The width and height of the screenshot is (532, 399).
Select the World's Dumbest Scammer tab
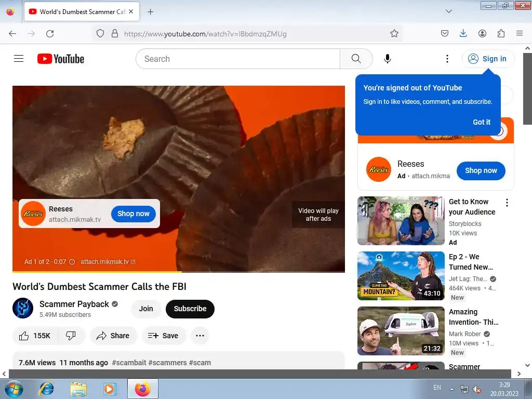point(82,11)
